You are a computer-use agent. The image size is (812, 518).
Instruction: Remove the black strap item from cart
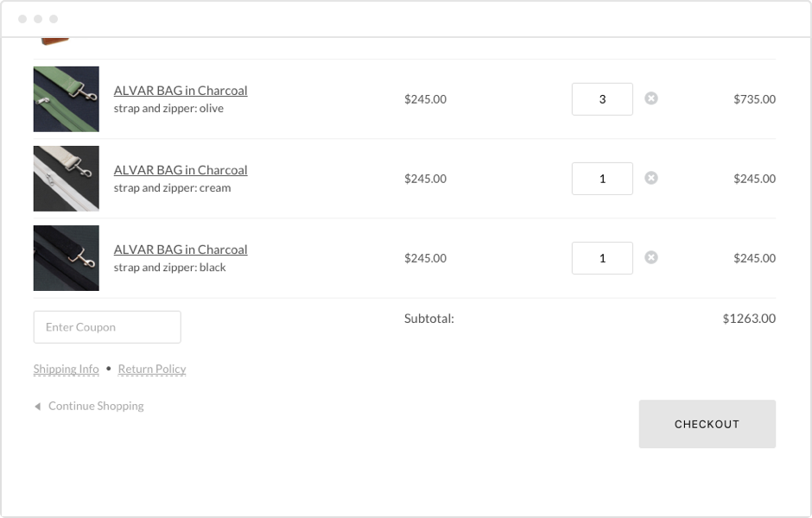(651, 257)
